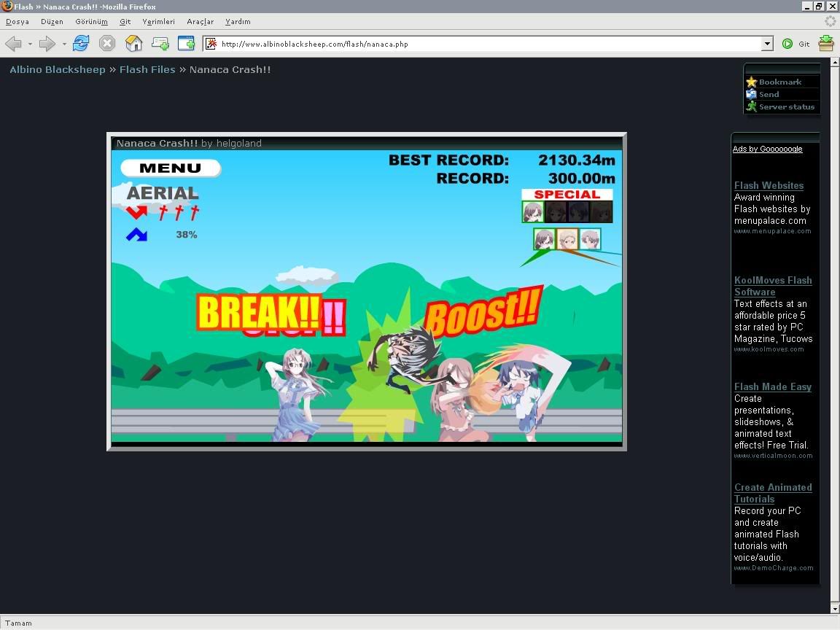Click the page scrollbar up arrow

click(x=835, y=62)
